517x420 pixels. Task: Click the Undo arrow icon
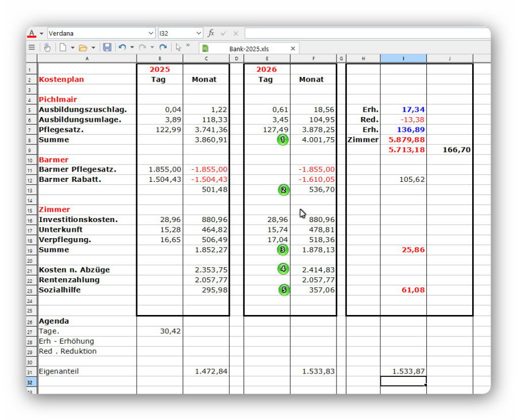click(x=122, y=48)
